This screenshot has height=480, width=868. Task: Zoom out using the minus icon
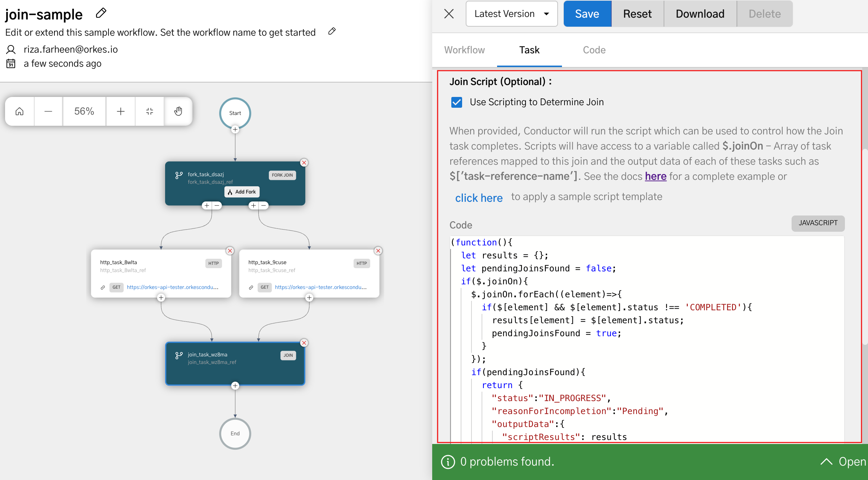point(48,111)
